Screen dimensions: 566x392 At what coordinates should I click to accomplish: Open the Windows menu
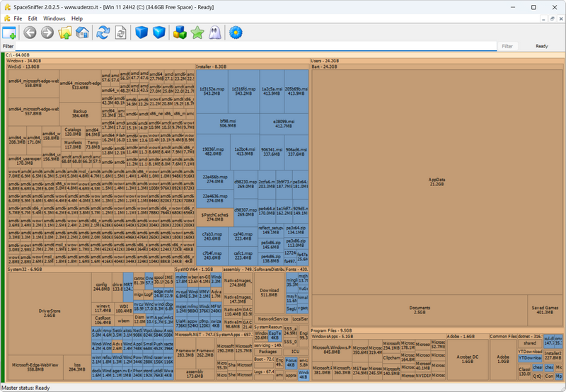[x=54, y=18]
